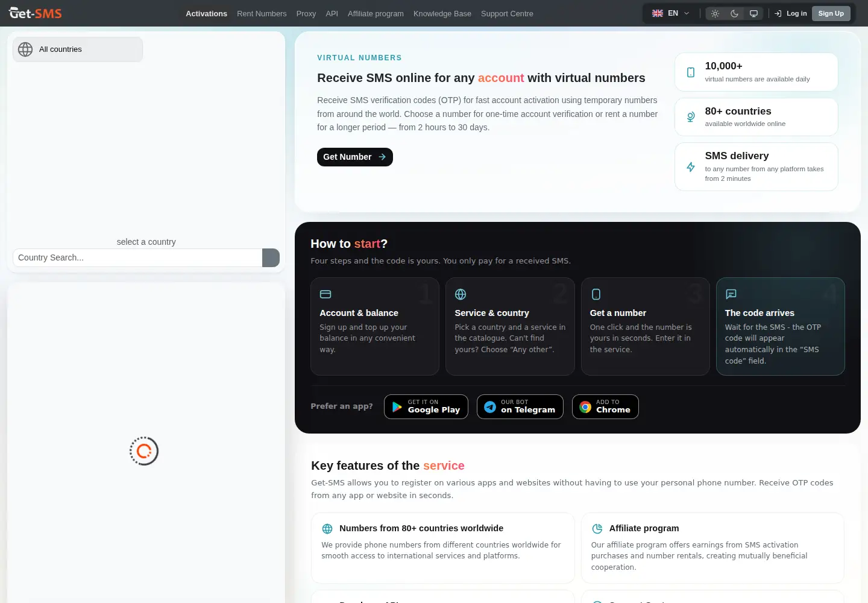The width and height of the screenshot is (868, 603).
Task: Click the card icon above Account & balance
Action: 325,294
